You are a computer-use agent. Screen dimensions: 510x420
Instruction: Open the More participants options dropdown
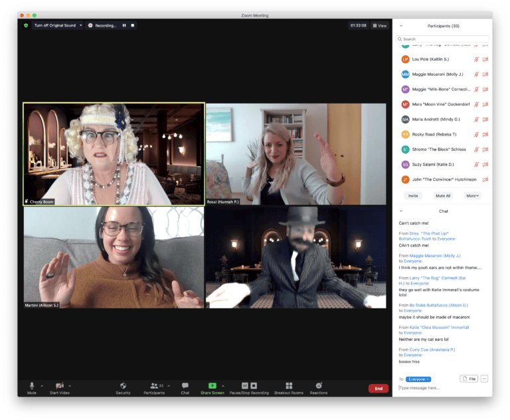coord(473,195)
